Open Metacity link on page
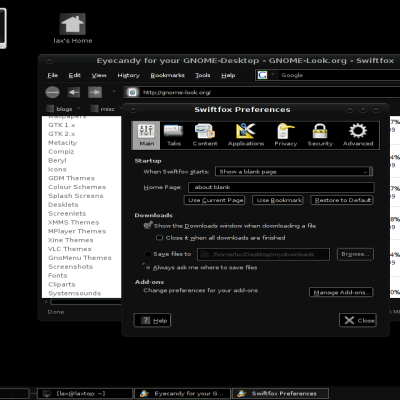This screenshot has width=400, height=400. tap(62, 143)
